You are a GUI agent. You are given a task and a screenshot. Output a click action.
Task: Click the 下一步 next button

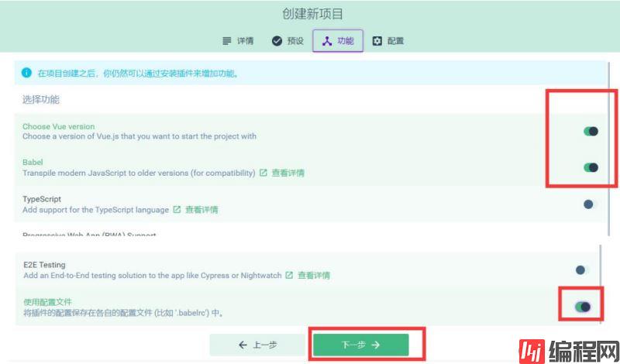tap(360, 345)
